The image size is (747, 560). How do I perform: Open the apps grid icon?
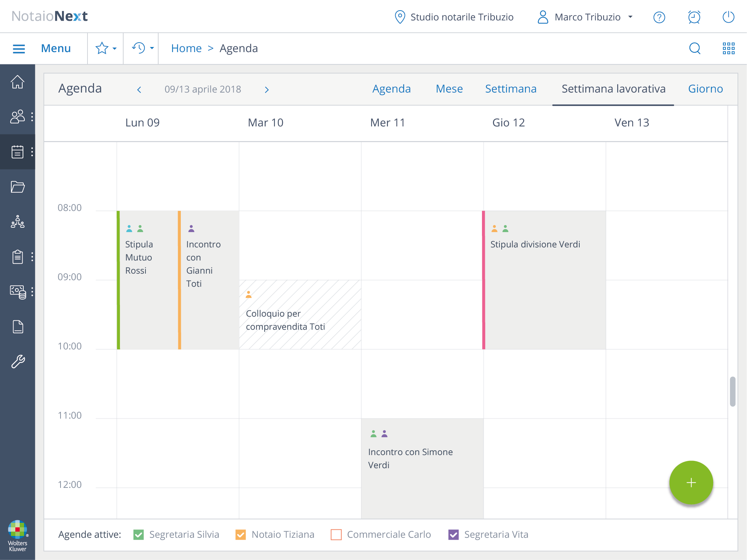(x=728, y=48)
